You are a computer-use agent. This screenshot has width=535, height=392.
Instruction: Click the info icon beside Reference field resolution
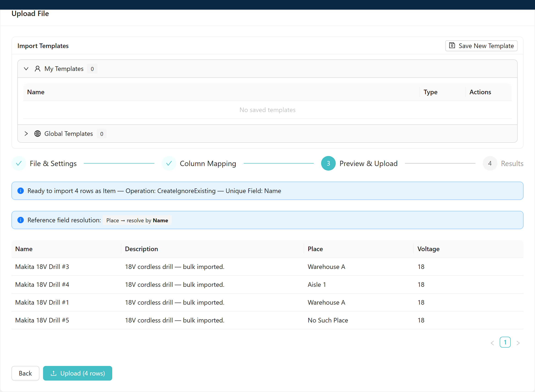click(x=21, y=220)
